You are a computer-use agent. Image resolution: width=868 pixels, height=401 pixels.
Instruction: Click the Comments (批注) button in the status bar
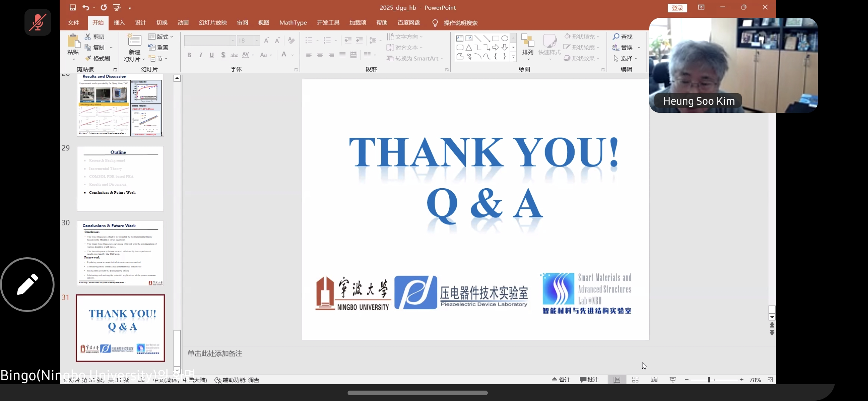click(x=589, y=380)
